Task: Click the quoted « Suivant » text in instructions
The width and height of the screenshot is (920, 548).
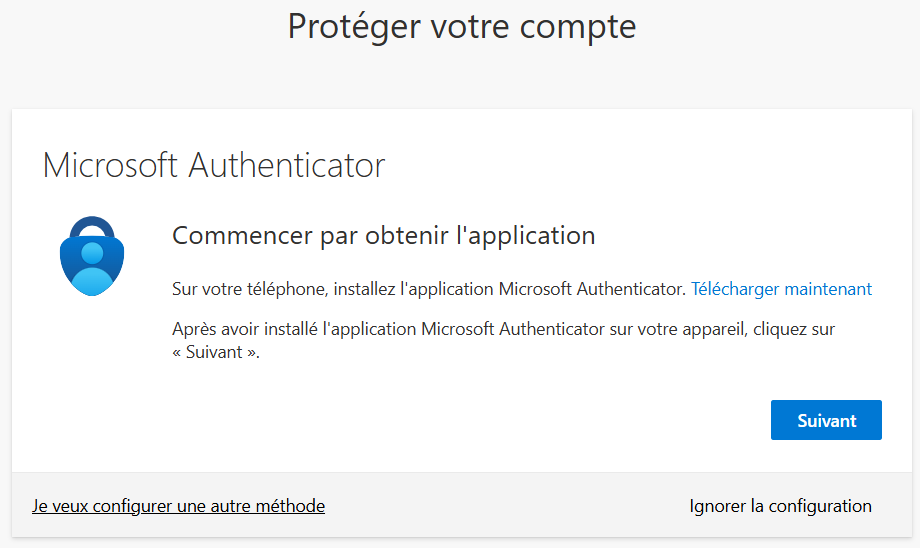Action: (x=215, y=352)
